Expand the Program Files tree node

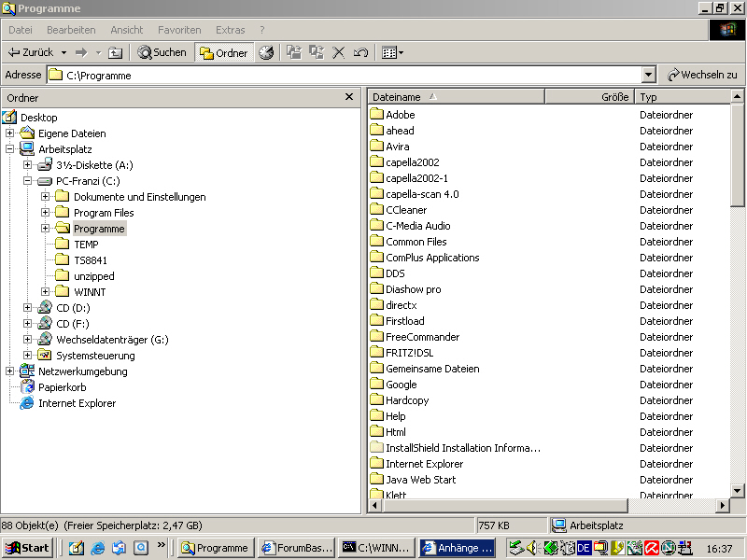click(45, 213)
